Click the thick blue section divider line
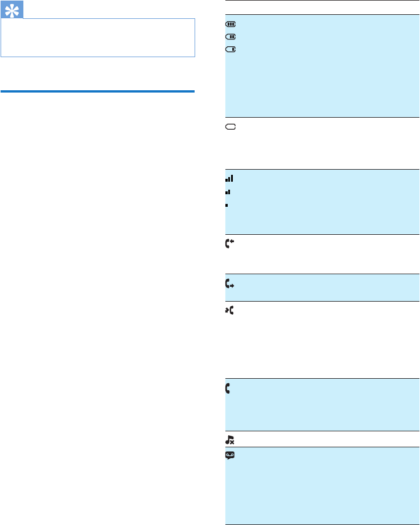Viewport: 420px width, 525px height. 98,91
